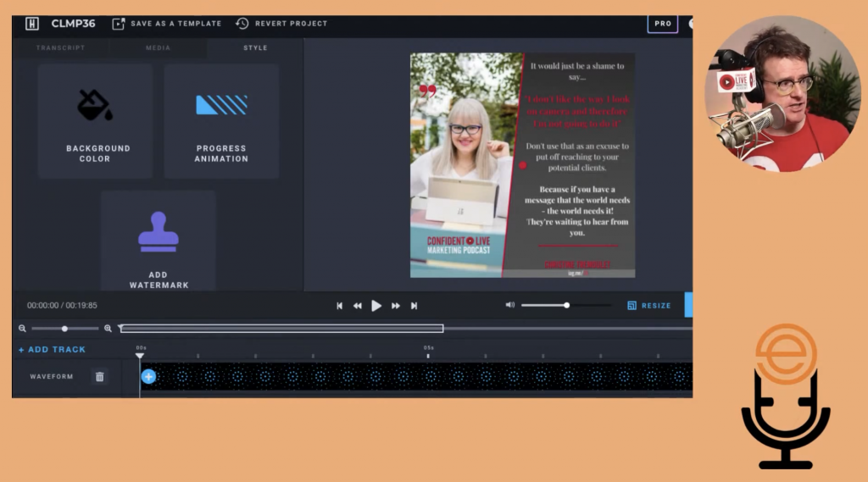
Task: Open the Background Color option
Action: pos(95,120)
